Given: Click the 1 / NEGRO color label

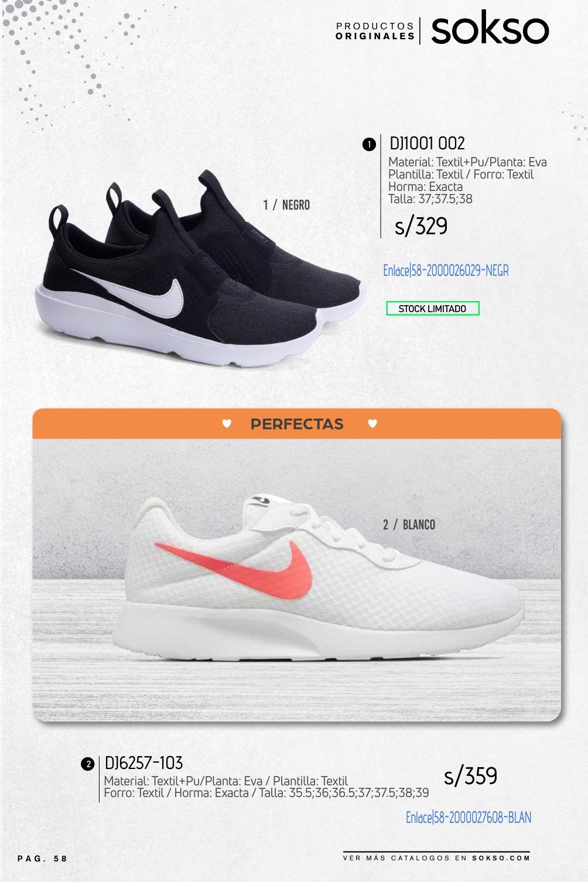Looking at the screenshot, I should point(286,205).
